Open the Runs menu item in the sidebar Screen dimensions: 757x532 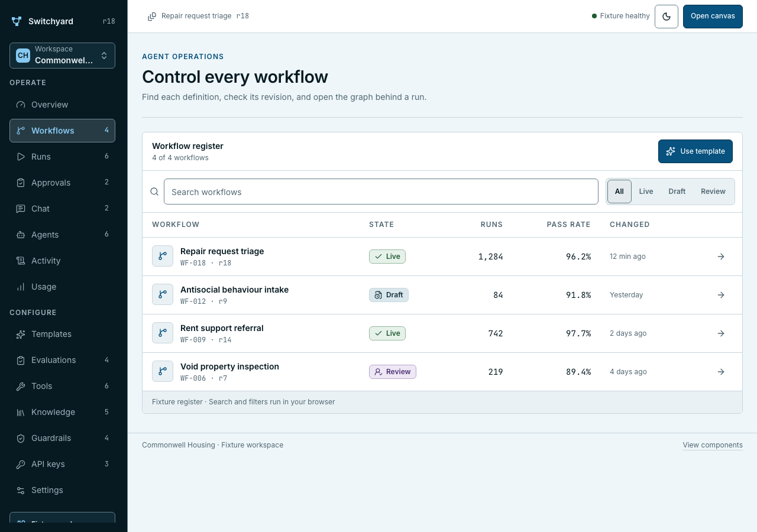pyautogui.click(x=62, y=157)
